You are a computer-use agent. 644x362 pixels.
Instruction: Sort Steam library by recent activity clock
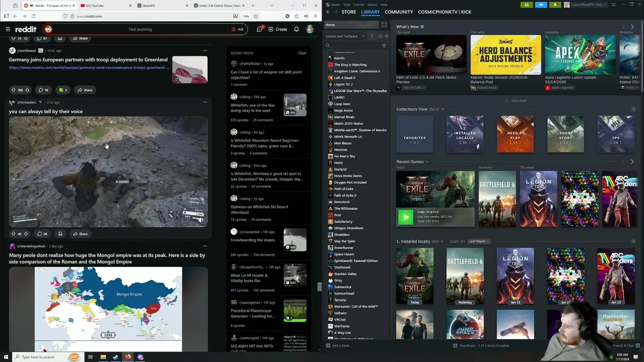point(380,36)
